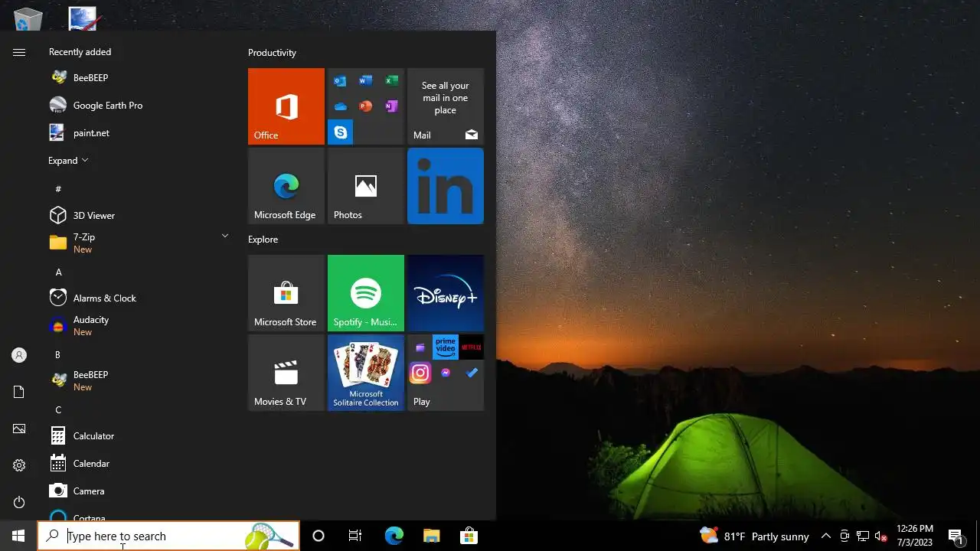
Task: Open the Microsoft Solitaire Collection tile
Action: [366, 373]
